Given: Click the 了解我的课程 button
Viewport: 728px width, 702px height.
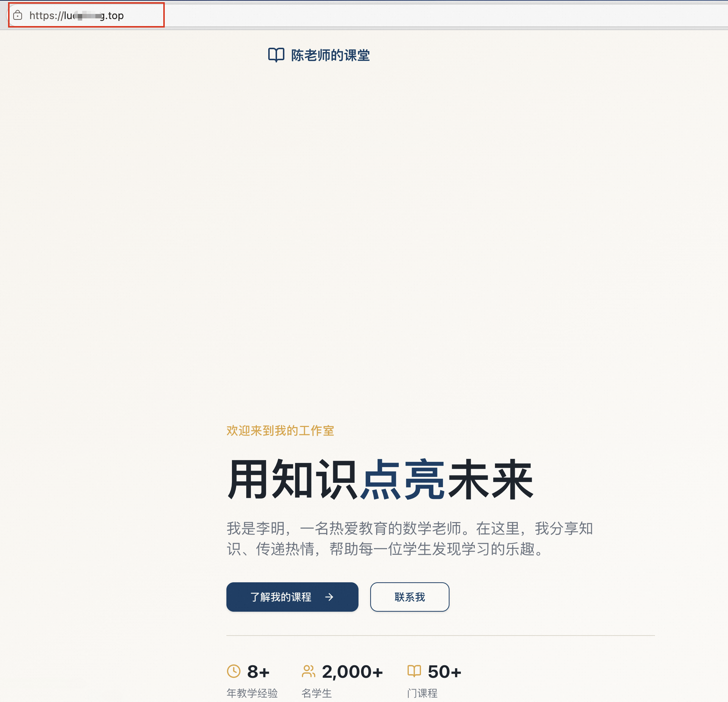Looking at the screenshot, I should point(292,597).
